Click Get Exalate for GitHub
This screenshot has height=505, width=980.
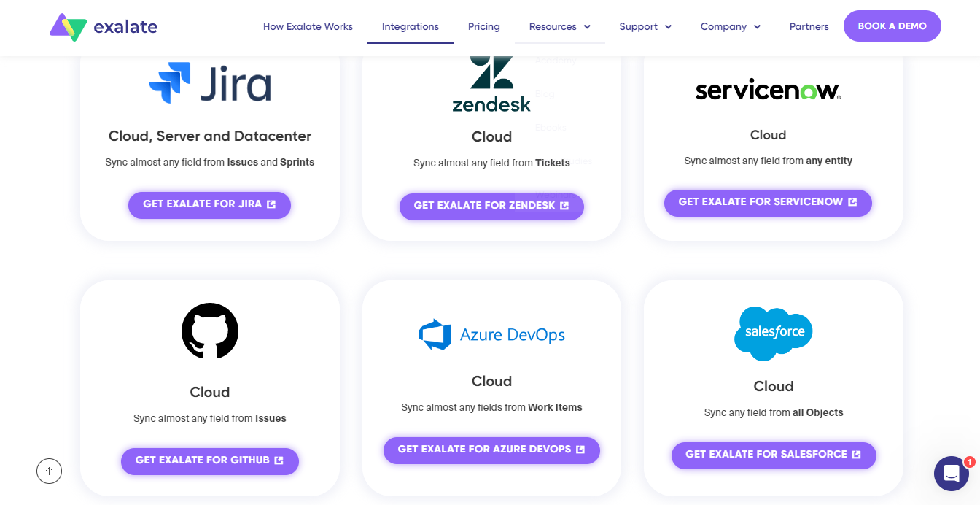(x=210, y=460)
